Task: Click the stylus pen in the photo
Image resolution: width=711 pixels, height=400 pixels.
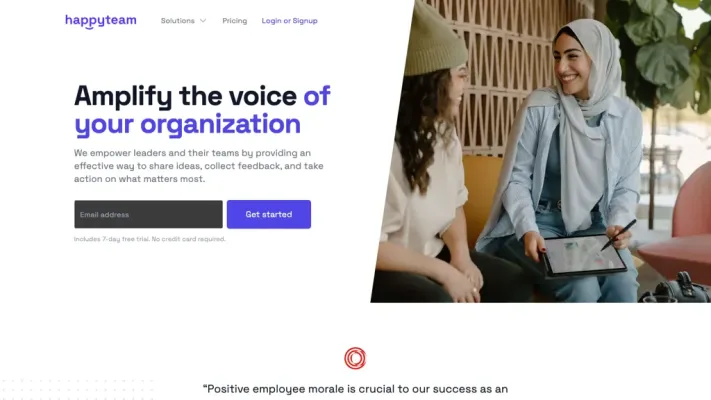Action: (618, 234)
